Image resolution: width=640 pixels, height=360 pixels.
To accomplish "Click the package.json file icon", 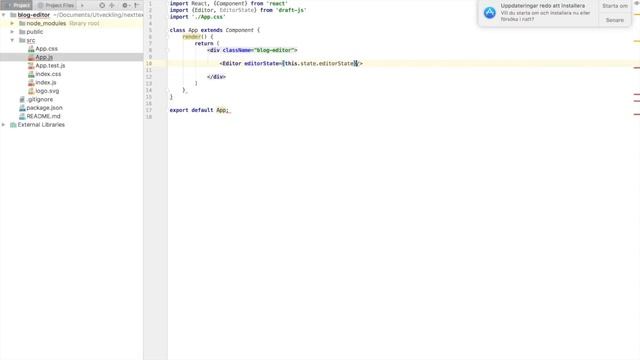I will [x=22, y=108].
